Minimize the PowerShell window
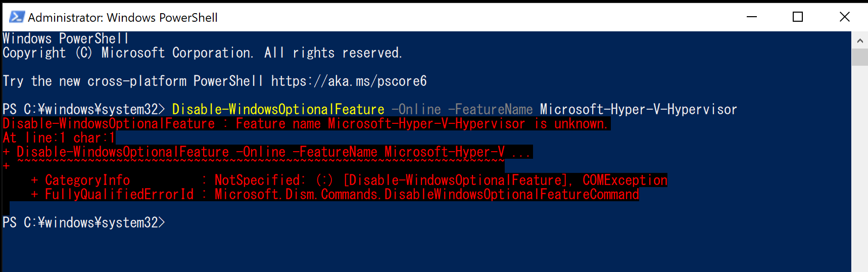868x272 pixels. (x=752, y=17)
